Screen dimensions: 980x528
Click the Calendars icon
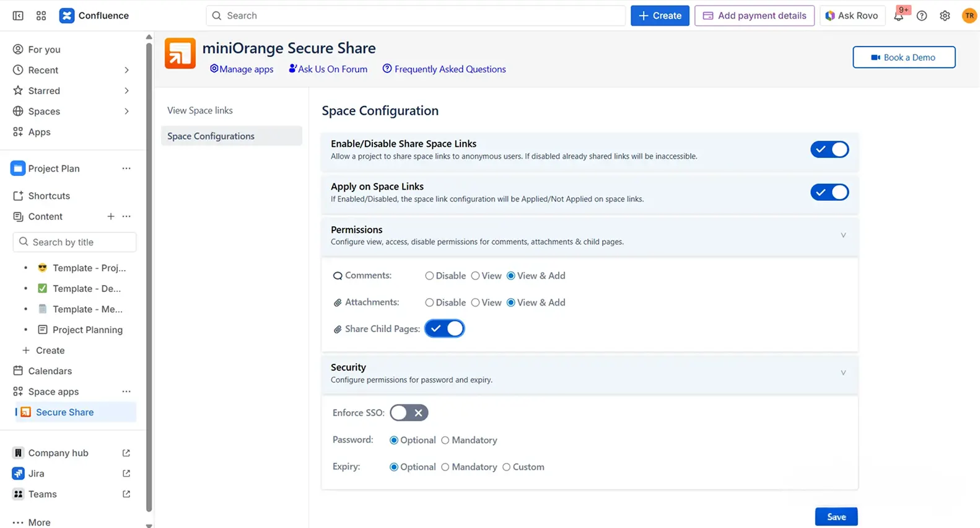pyautogui.click(x=18, y=371)
